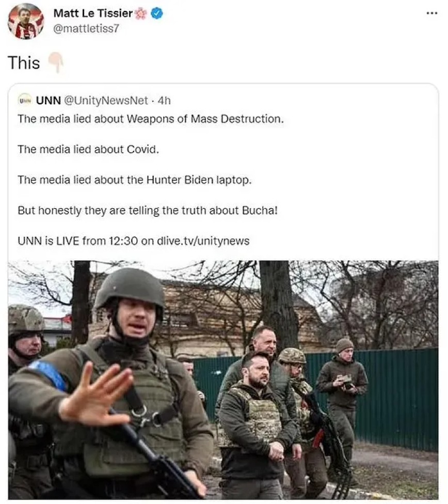Open the @UnityNewsNet handle
This screenshot has width=448, height=504.
[106, 101]
